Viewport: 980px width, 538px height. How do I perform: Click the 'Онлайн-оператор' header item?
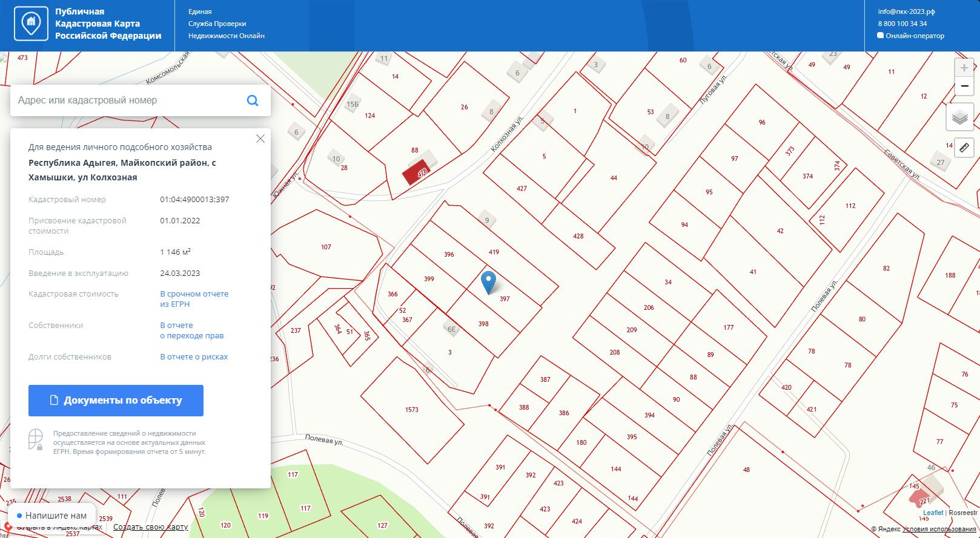(x=914, y=36)
